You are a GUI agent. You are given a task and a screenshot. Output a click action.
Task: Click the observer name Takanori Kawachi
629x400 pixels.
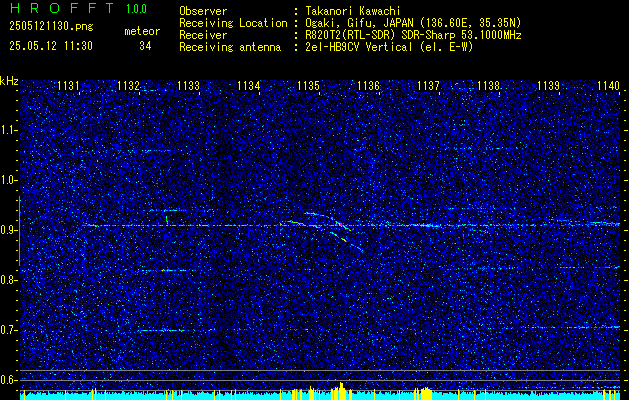point(353,11)
